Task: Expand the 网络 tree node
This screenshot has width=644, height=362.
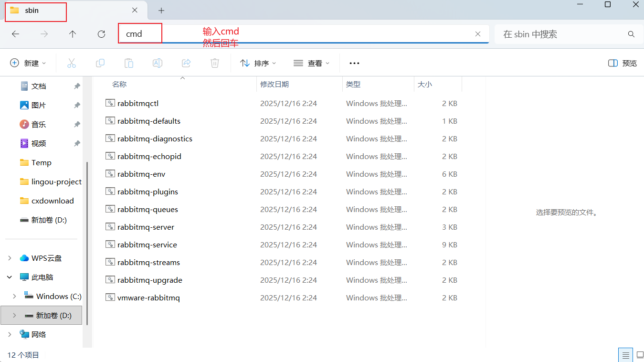Action: [x=10, y=334]
